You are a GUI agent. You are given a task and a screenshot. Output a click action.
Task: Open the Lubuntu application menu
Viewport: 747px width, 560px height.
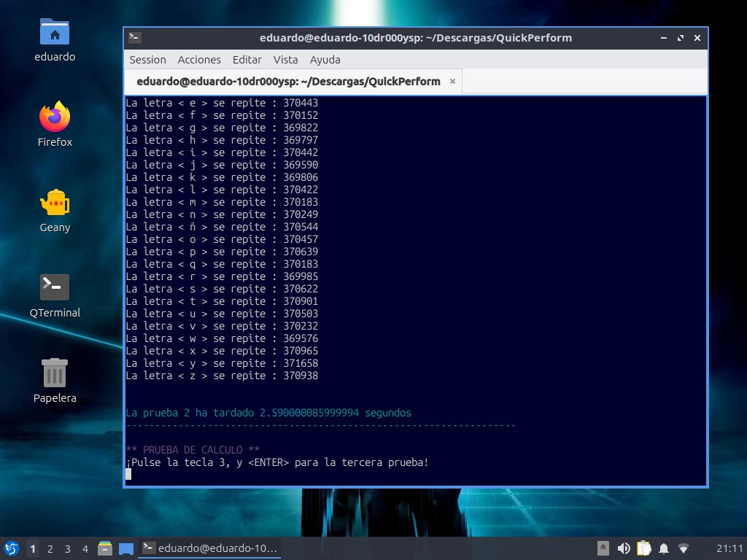tap(12, 548)
